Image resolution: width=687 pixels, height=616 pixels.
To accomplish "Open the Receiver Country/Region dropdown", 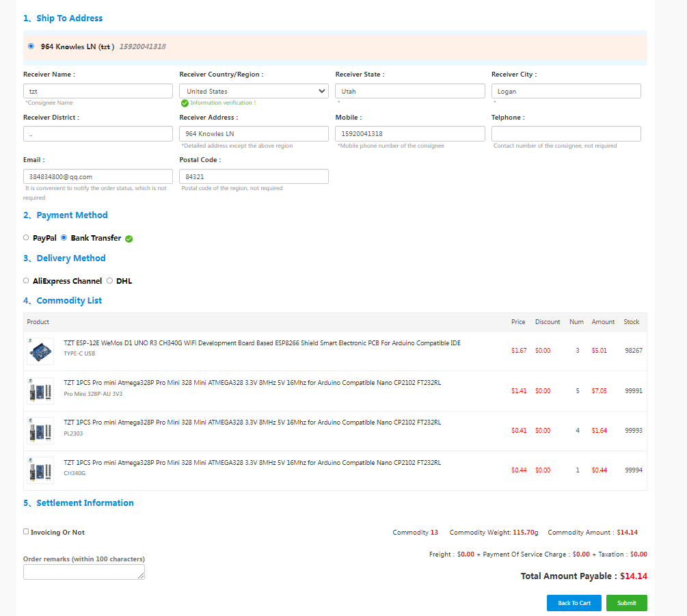I will 254,91.
